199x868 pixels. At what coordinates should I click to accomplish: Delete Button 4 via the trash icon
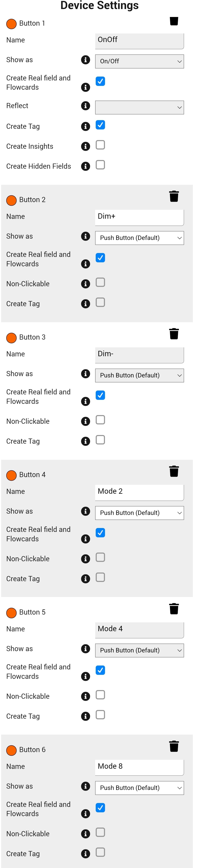point(174,471)
